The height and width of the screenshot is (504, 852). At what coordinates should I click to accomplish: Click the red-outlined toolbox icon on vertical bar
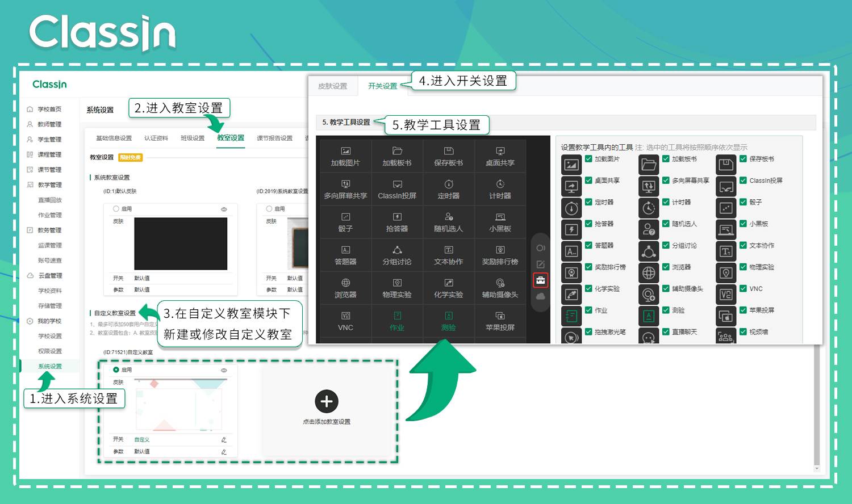(541, 280)
